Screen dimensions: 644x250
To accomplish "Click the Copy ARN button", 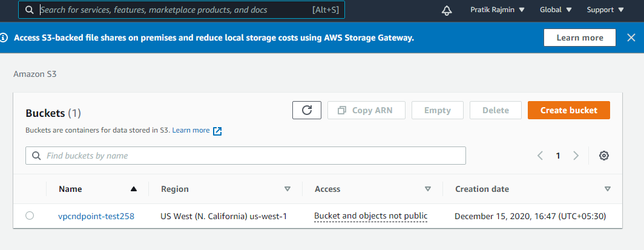I will point(366,110).
